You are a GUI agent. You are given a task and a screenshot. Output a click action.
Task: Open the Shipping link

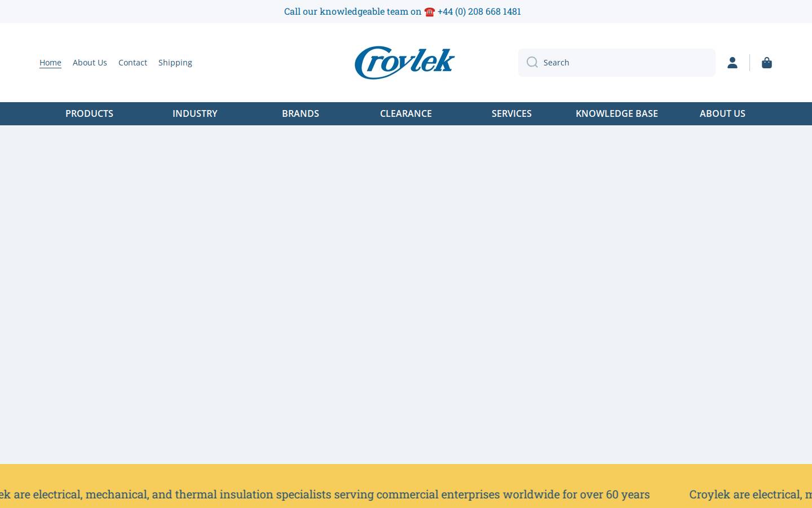175,63
